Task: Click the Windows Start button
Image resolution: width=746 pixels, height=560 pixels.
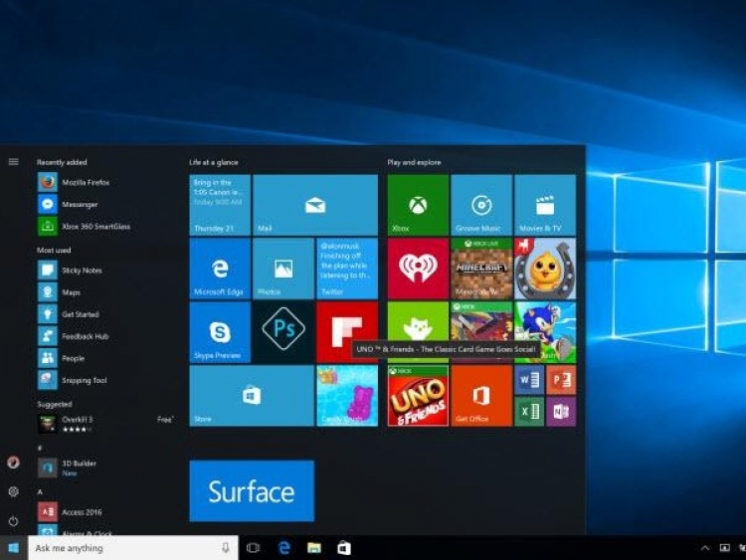Action: click(14, 548)
